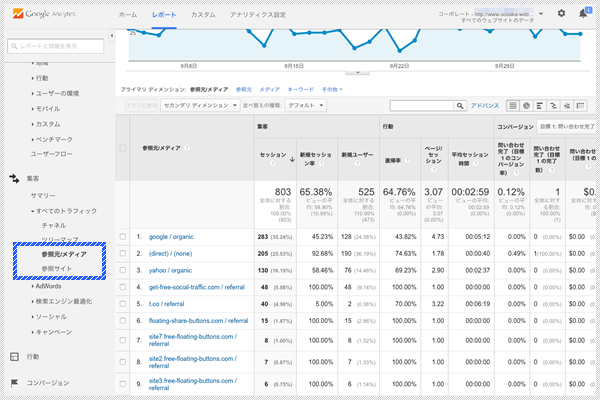Screen dimensions: 600x400
Task: Open the セカンダリ ディメンション dropdown
Action: (x=200, y=105)
